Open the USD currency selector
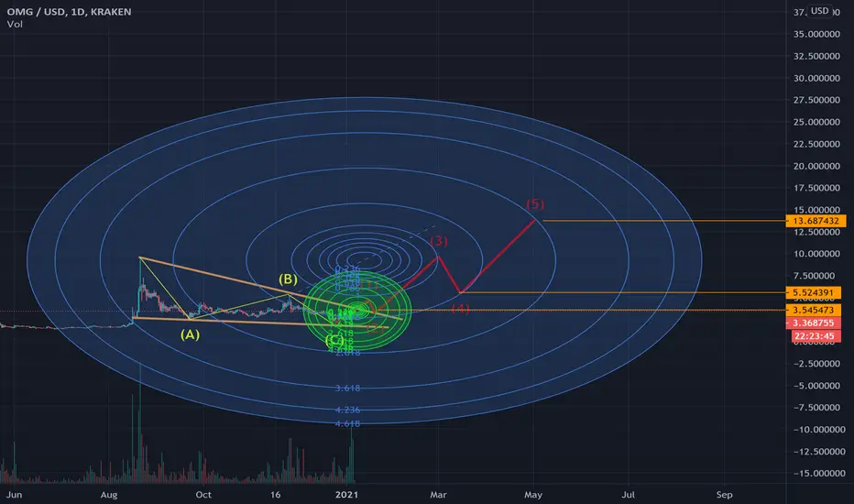Screen dimensions: 854x504 coord(819,11)
